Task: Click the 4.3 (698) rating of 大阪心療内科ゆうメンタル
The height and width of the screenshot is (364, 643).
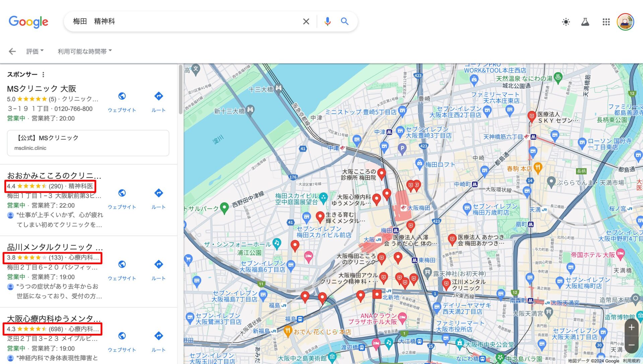Action: (53, 329)
